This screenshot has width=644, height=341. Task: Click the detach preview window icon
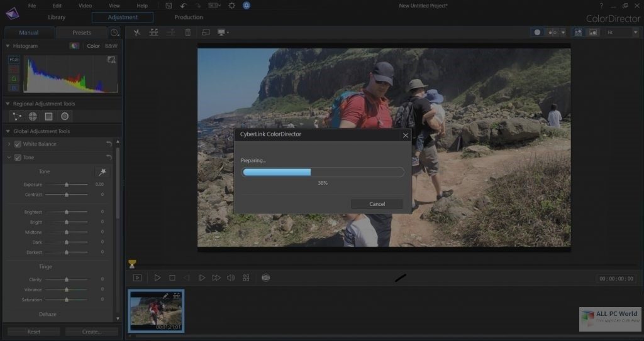click(206, 33)
